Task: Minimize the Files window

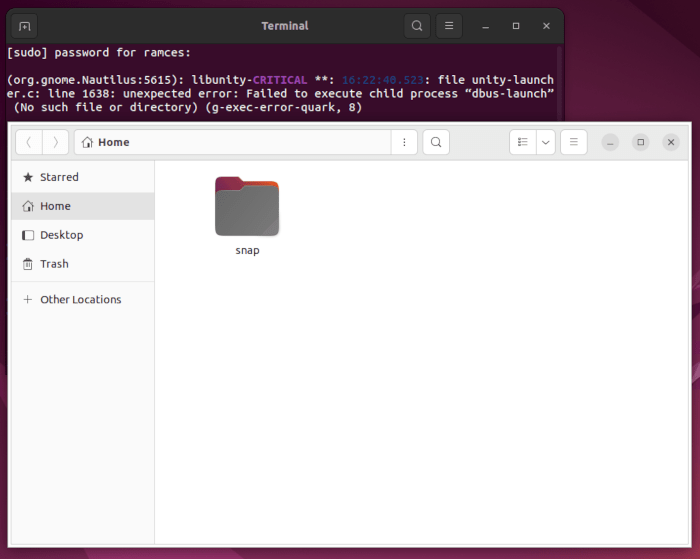Action: pos(610,142)
